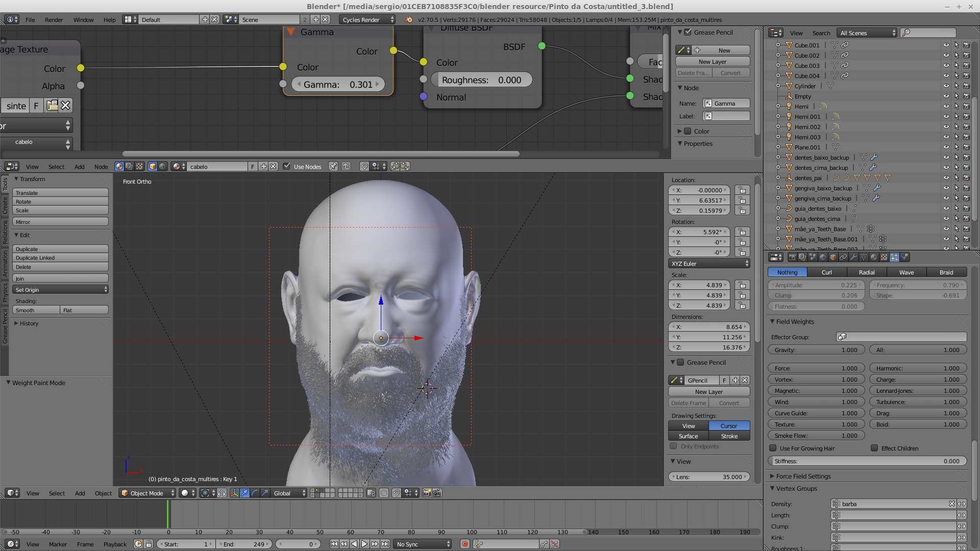The image size is (980, 551).
Task: Open the XYZ Euler rotation mode dropdown
Action: (709, 264)
